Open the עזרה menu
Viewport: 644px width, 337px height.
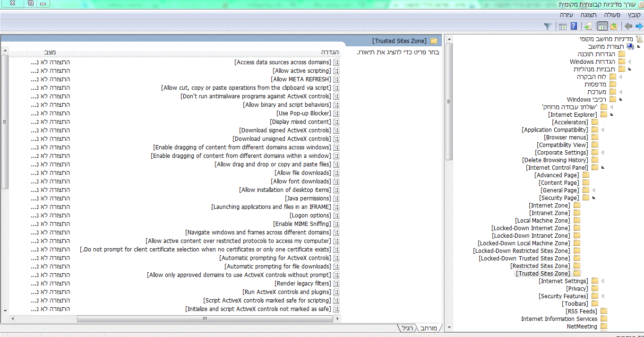[566, 15]
